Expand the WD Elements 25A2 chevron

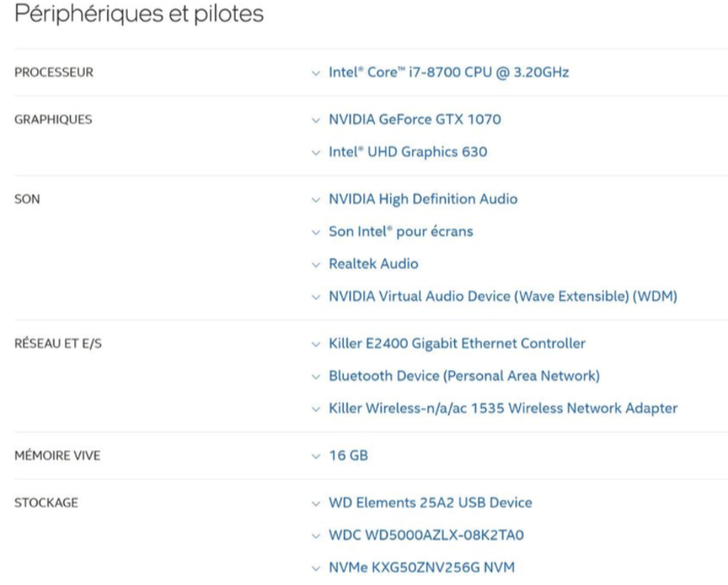316,504
